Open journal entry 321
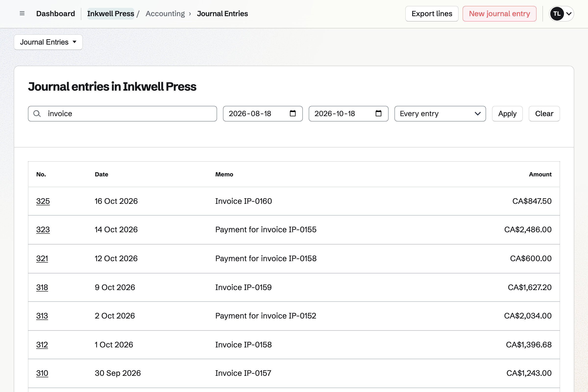 (42, 258)
